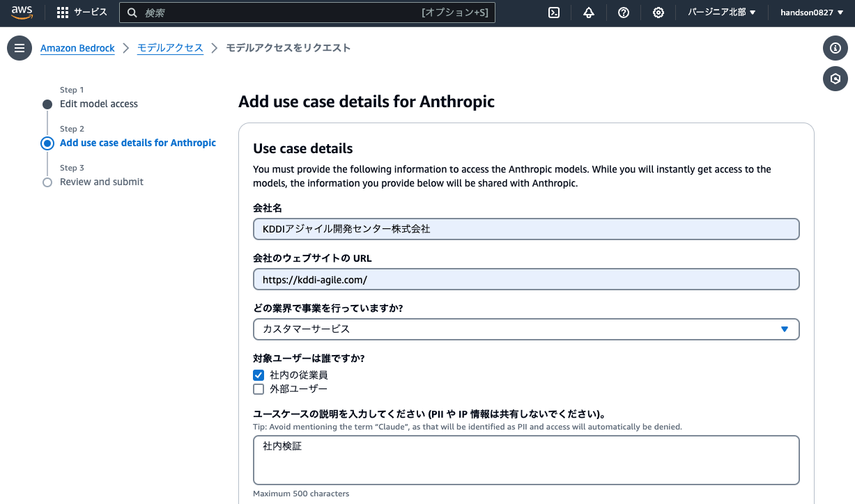Click the Use case details heading

pos(303,148)
